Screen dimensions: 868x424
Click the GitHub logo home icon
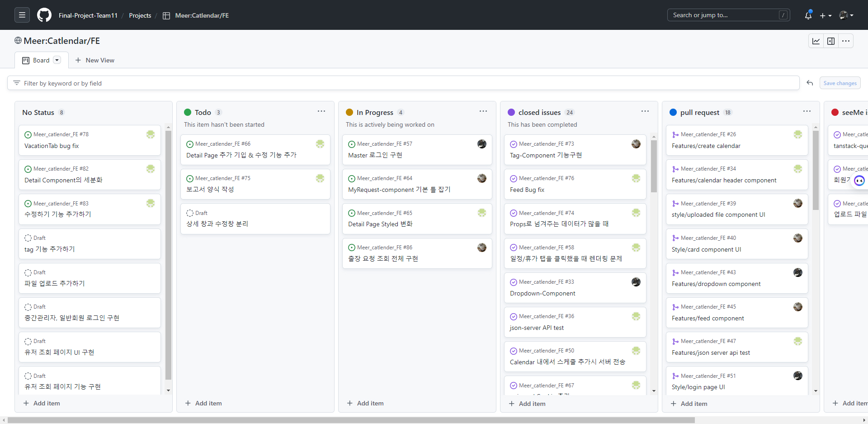coord(44,15)
